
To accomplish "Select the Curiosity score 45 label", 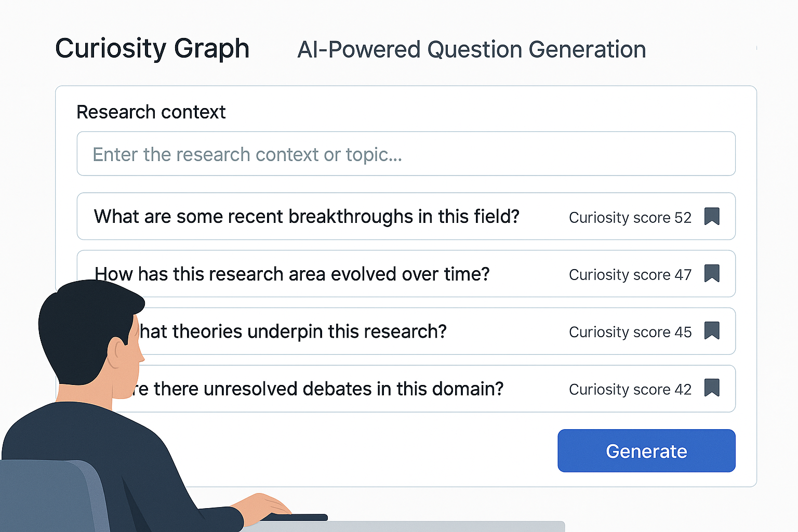I will point(630,332).
